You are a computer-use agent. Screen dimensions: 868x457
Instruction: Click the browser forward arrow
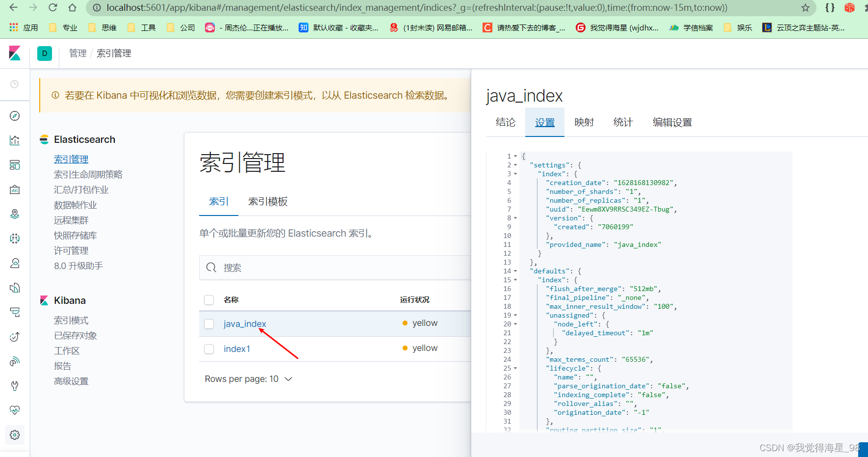click(33, 8)
